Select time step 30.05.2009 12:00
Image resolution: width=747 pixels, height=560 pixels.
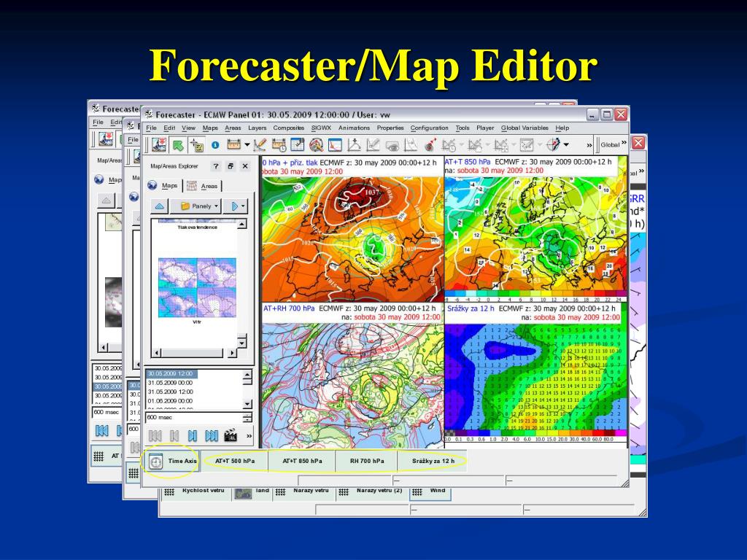click(x=171, y=374)
